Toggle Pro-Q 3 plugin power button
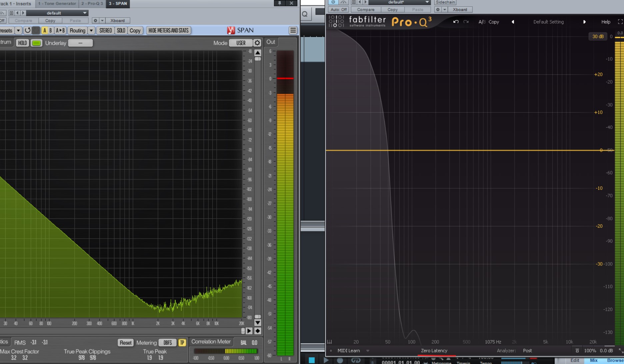Screen dimensions: 624x364 pos(333,2)
